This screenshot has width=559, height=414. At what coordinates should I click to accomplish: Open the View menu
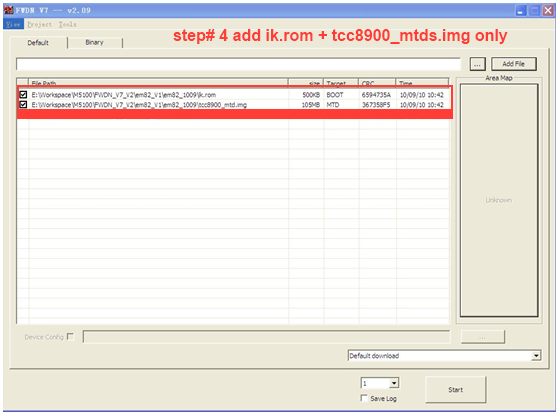point(13,24)
